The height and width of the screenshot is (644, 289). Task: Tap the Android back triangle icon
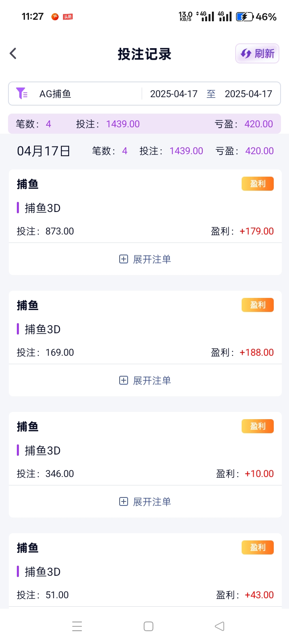tap(219, 626)
